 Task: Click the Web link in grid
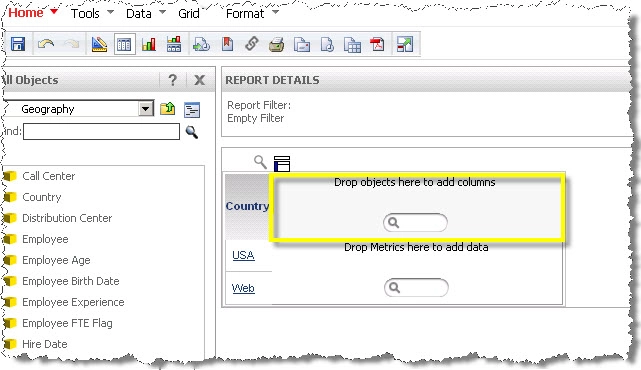[x=243, y=288]
